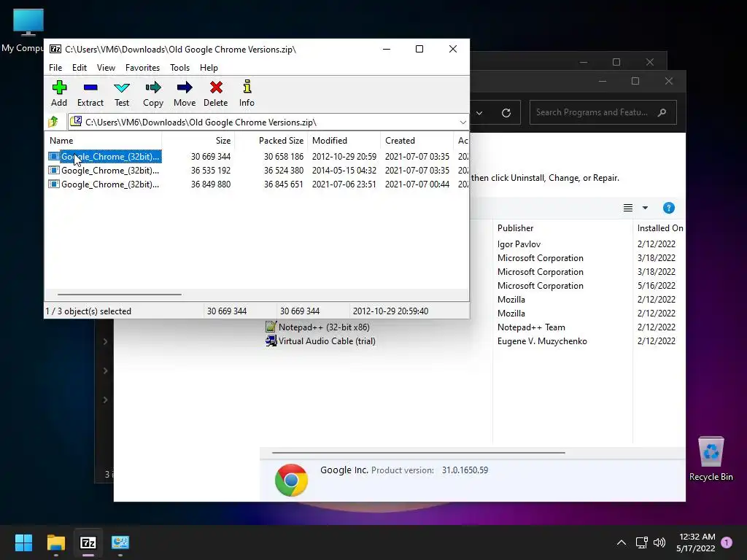The width and height of the screenshot is (747, 560).
Task: Open the notification badge in taskbar
Action: click(727, 542)
